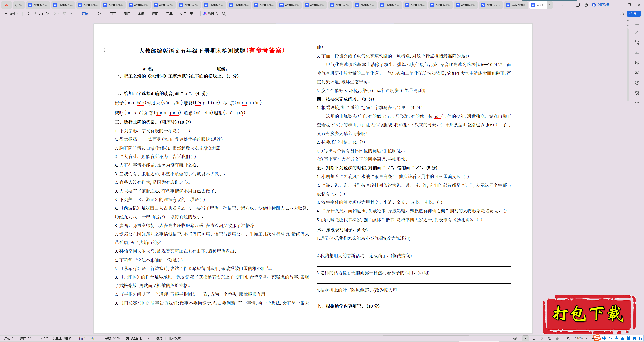Viewport: 644px width, 342px height.
Task: Click the search magnifier icon
Action: coord(224,14)
